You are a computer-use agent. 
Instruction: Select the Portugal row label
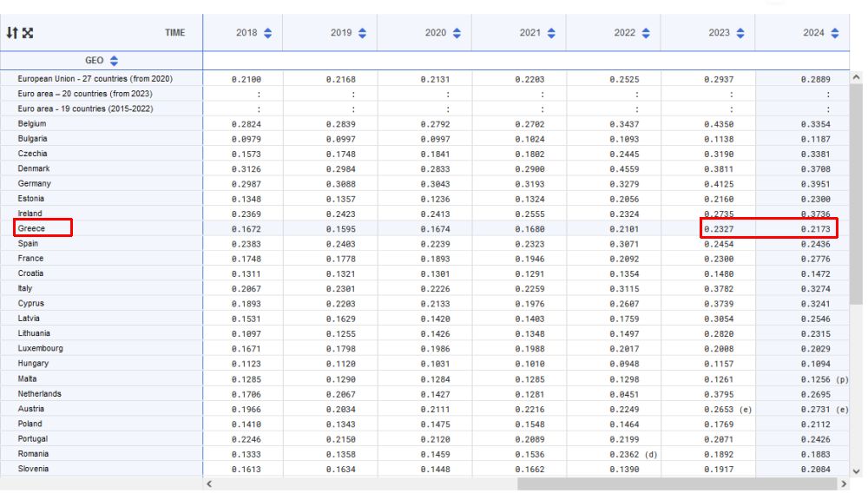click(x=33, y=438)
